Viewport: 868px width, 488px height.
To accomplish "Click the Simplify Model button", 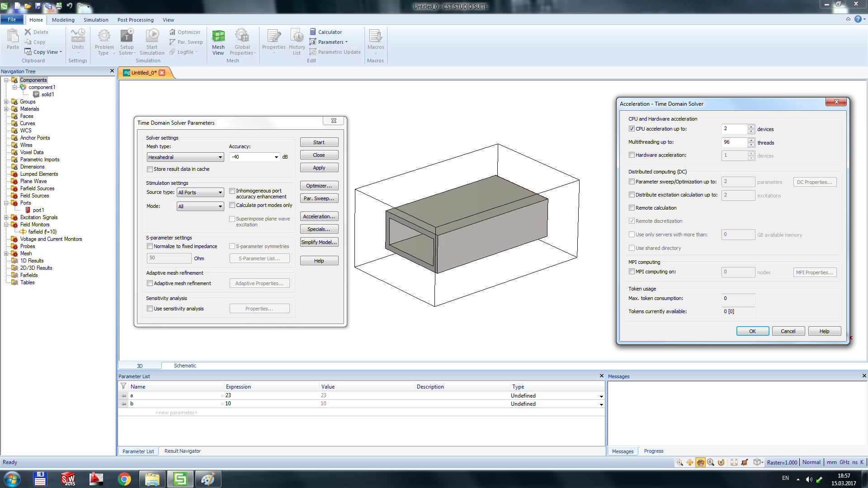I will (x=319, y=242).
